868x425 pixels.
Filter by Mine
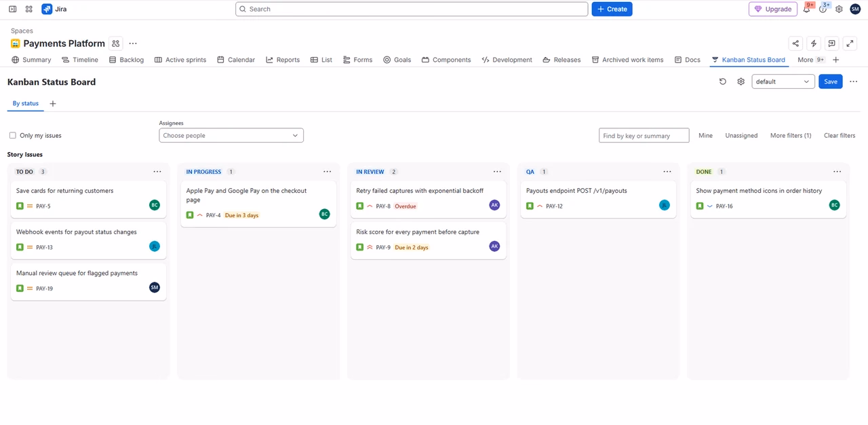705,135
